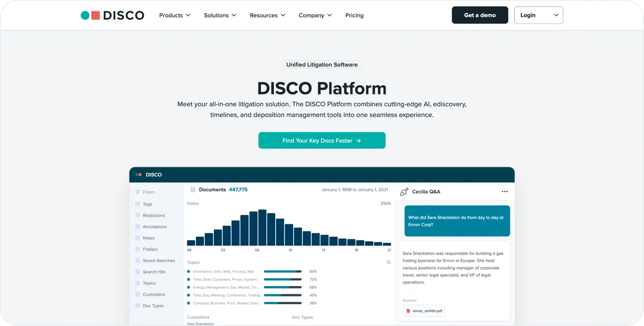
Task: Click the Documents page icon
Action: (x=193, y=190)
